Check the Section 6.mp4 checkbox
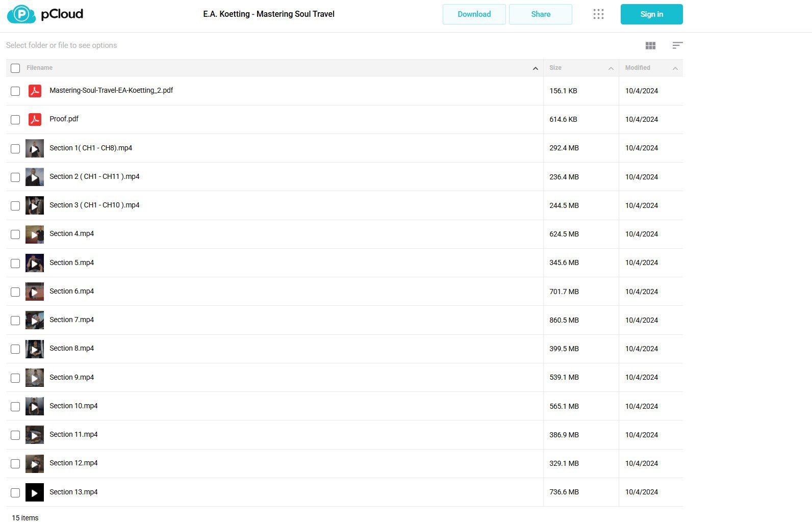This screenshot has height=527, width=812. tap(15, 292)
